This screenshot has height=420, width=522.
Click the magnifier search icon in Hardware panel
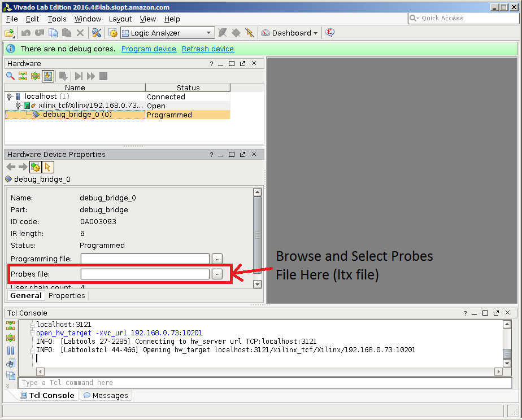point(10,76)
